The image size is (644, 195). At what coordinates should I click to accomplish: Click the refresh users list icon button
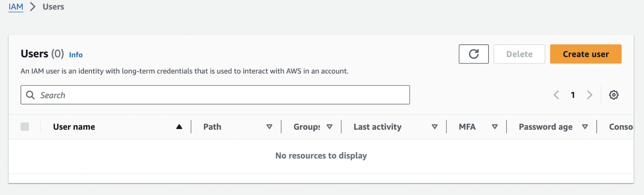tap(473, 54)
